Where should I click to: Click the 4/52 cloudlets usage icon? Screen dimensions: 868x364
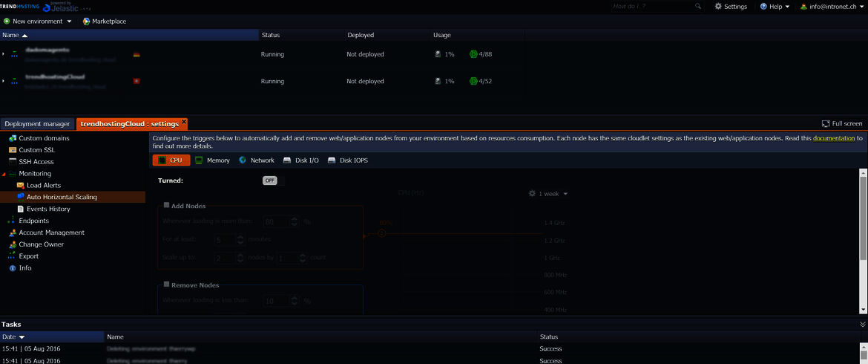coord(473,81)
